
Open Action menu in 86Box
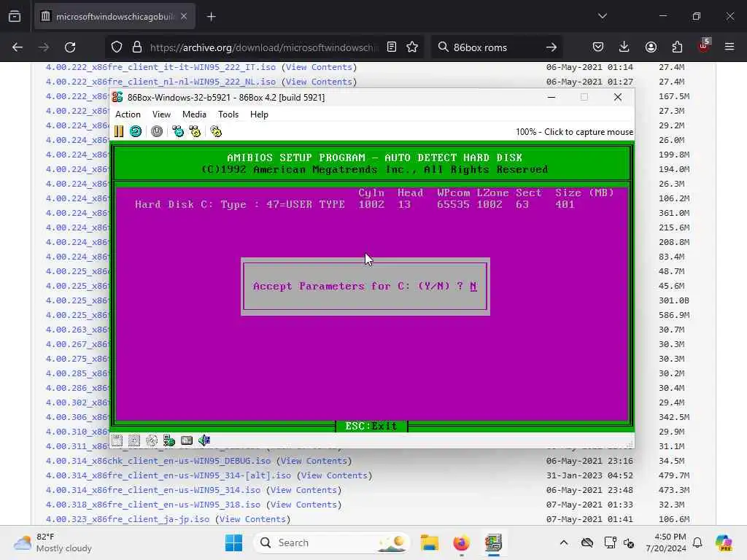128,114
